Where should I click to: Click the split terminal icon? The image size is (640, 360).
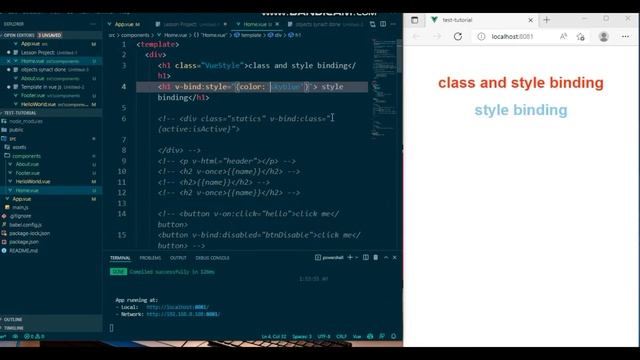coord(366,258)
